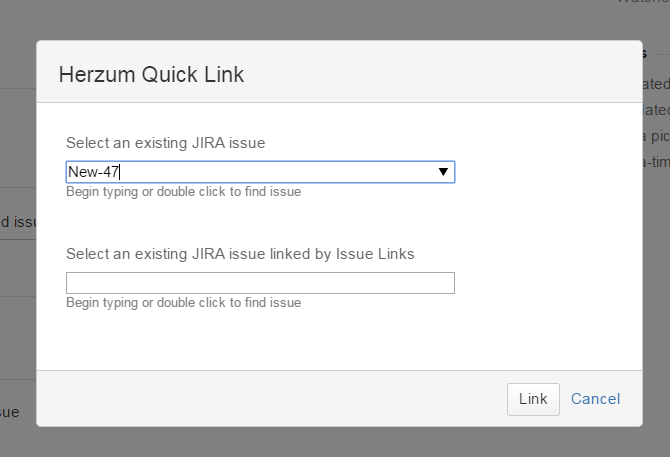Click the empty dialog body below the second field
Screen dimensions: 670x457
pyautogui.click(x=340, y=340)
